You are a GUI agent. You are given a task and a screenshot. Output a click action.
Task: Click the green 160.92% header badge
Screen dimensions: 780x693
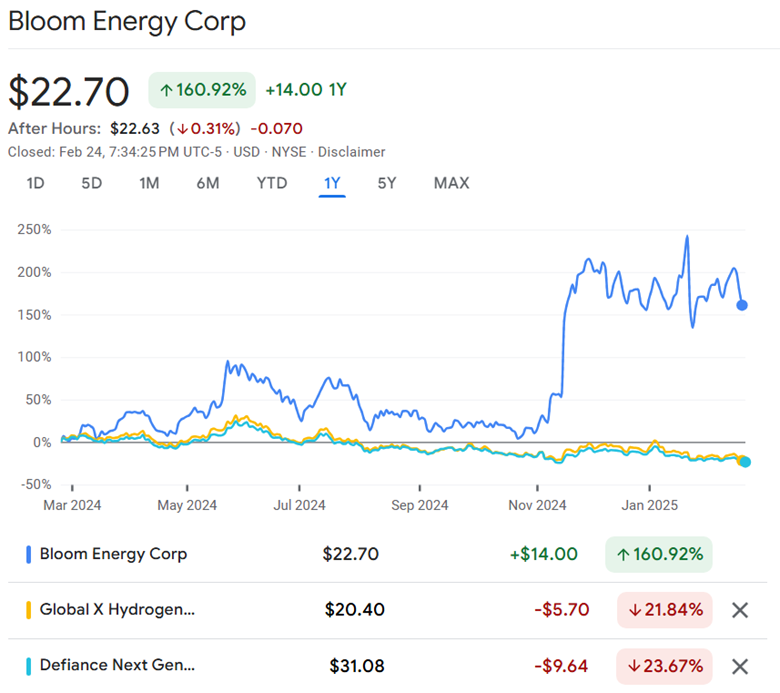point(202,90)
